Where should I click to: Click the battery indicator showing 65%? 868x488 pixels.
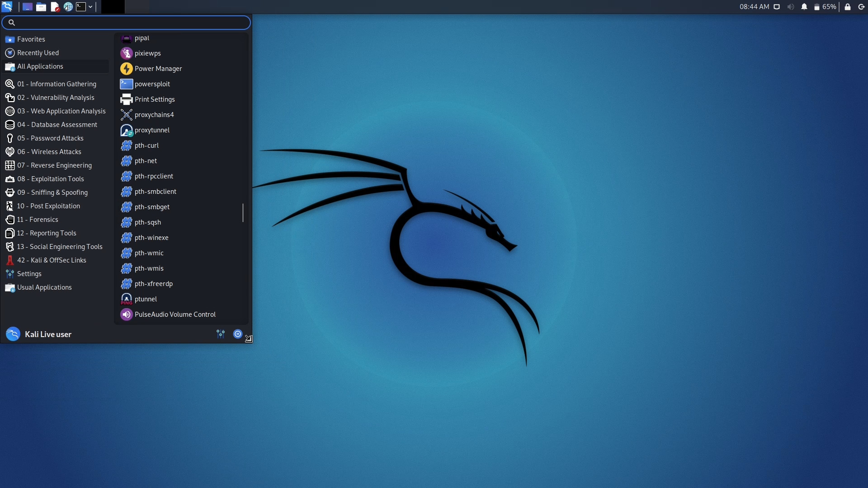click(x=826, y=7)
